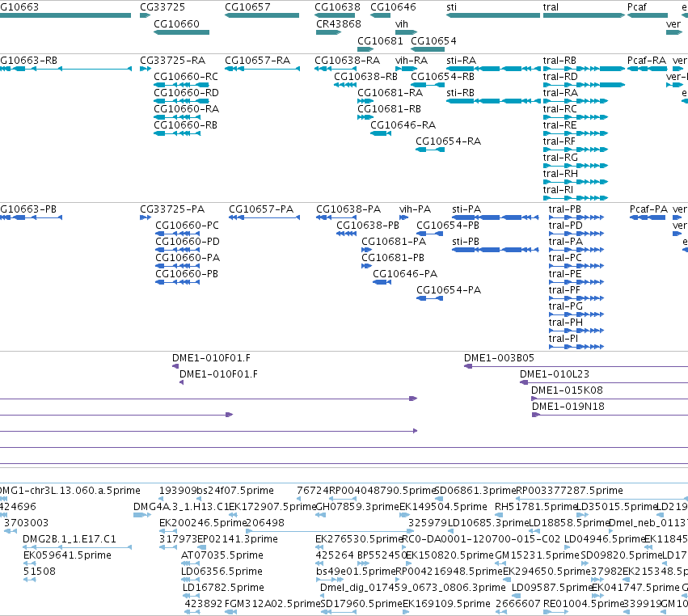
Task: Click transcript sti-RB label
Action: 460,93
